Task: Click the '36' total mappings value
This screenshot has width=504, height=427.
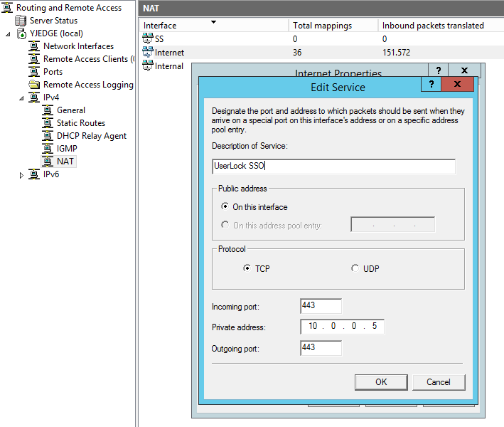Action: [x=297, y=53]
